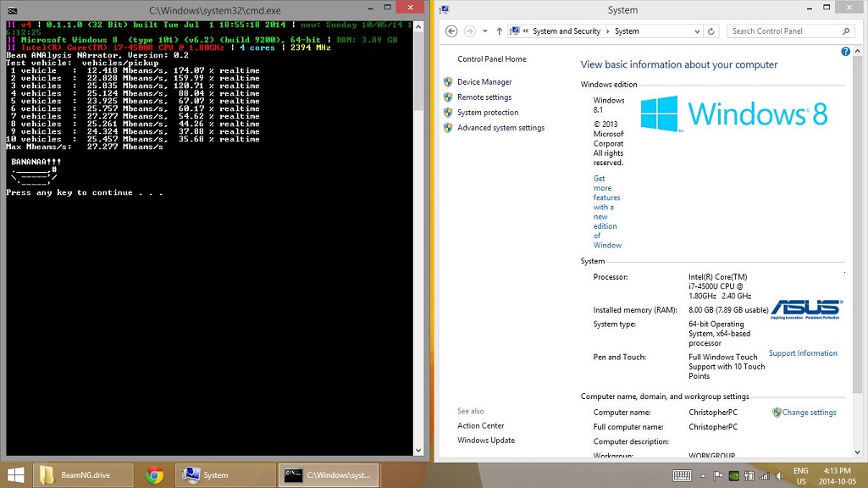This screenshot has height=488, width=868.
Task: Click cmd window scrollbar down arrow
Action: tap(418, 451)
